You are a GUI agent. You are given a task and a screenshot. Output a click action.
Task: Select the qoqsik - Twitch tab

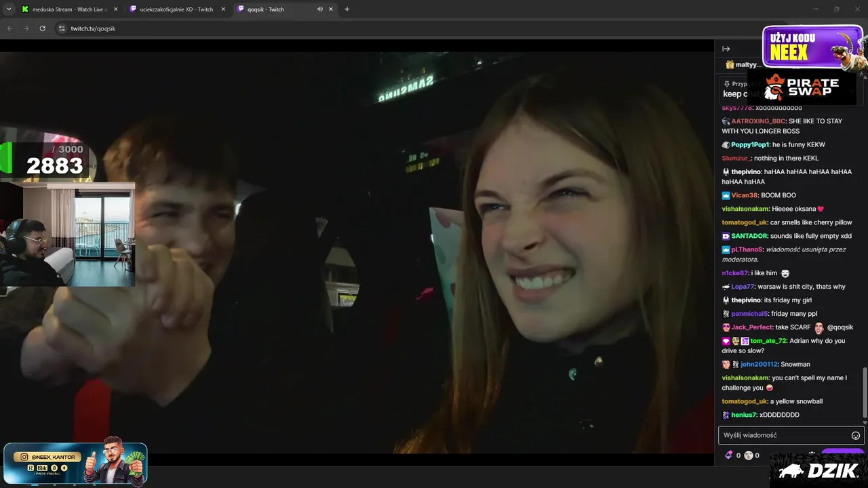coord(287,9)
